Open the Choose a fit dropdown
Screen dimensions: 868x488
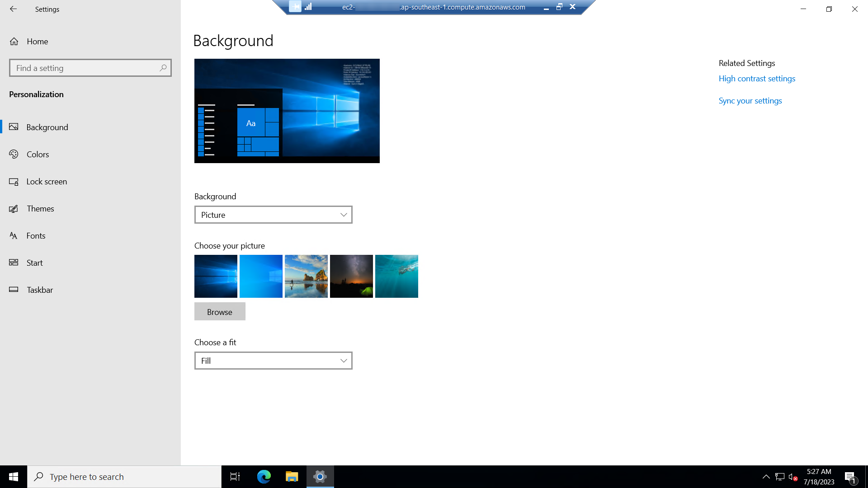tap(273, 361)
